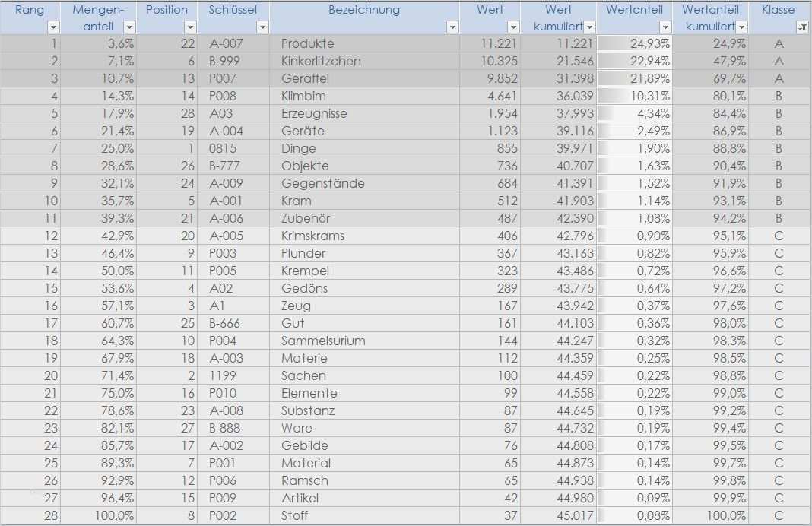Open the Bezeichnung column filter
This screenshot has height=526, width=812.
click(453, 27)
